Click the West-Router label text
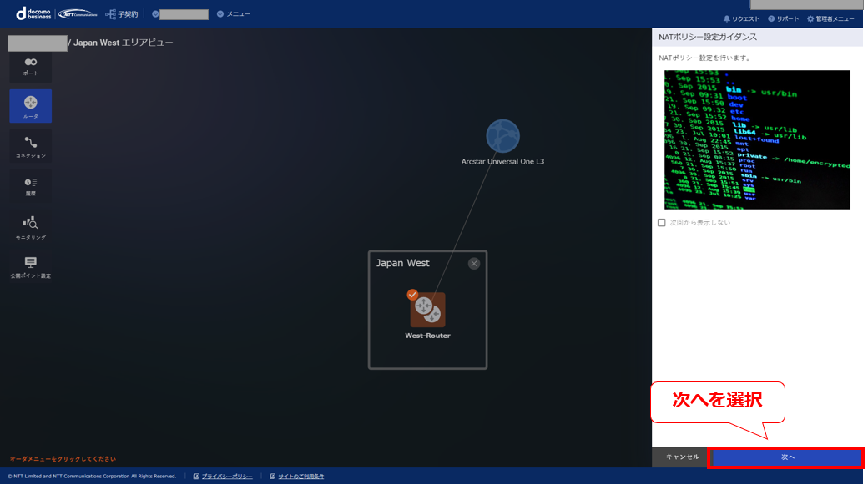Image resolution: width=868 pixels, height=485 pixels. (427, 336)
